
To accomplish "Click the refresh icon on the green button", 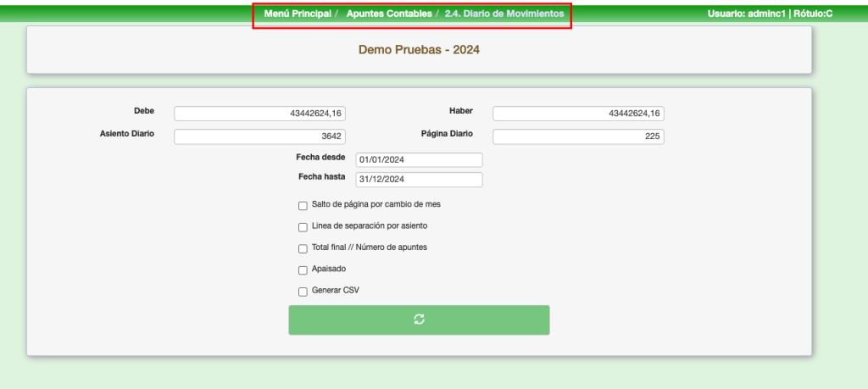I will (x=419, y=320).
